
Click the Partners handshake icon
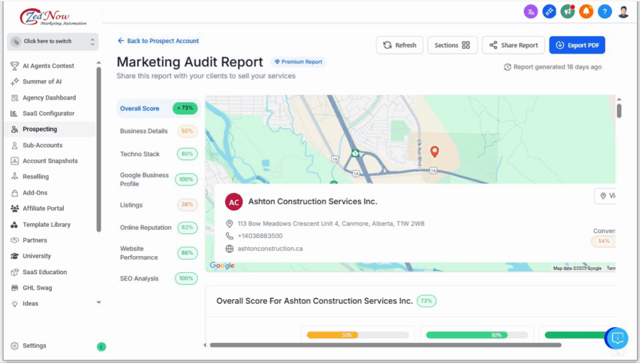coord(15,240)
